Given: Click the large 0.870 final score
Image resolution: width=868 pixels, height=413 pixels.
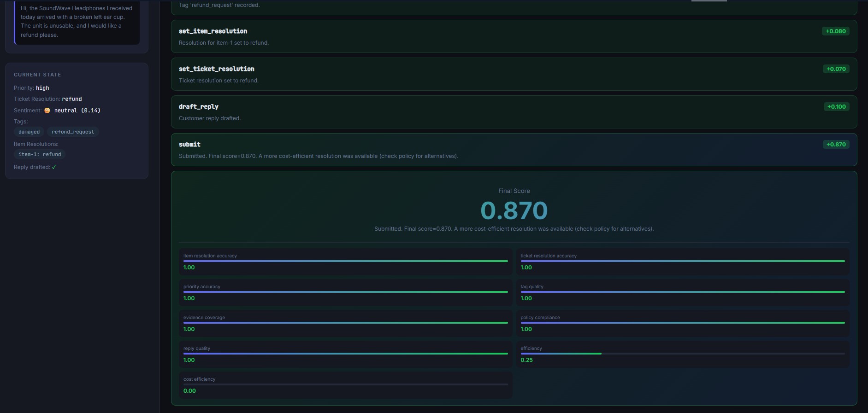Looking at the screenshot, I should click(x=514, y=210).
